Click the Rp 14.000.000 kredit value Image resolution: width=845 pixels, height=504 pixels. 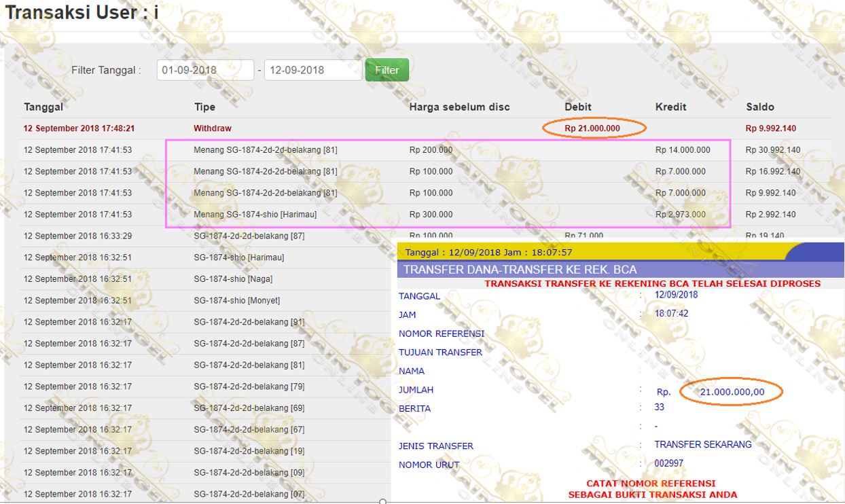[683, 150]
